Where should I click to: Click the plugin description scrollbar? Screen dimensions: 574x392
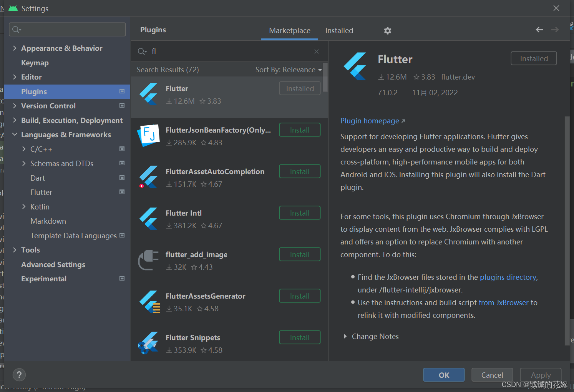tap(567, 231)
